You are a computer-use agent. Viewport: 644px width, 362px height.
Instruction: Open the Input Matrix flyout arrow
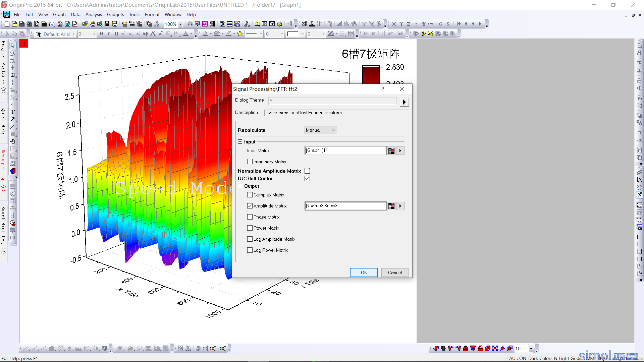(x=400, y=151)
